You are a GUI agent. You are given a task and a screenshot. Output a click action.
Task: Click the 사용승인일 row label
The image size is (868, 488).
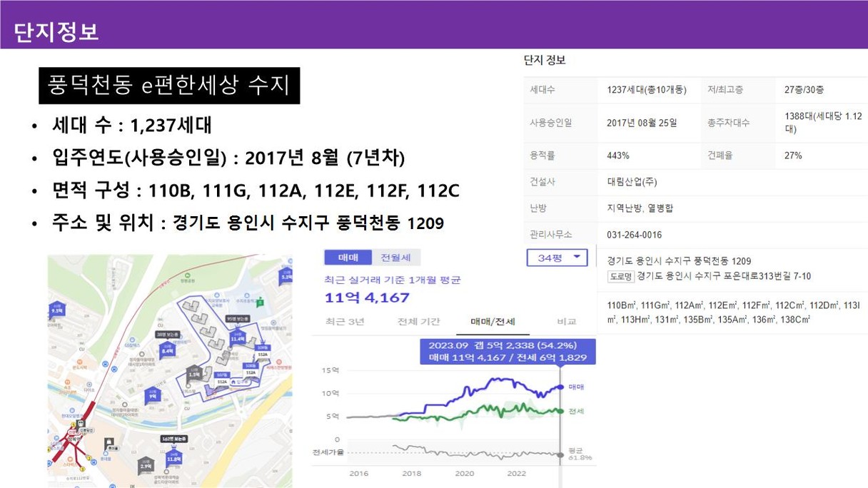[x=551, y=123]
